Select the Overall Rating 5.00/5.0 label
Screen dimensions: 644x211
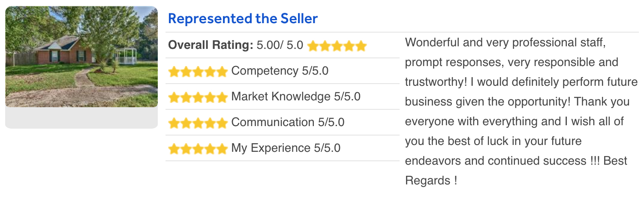click(x=235, y=45)
